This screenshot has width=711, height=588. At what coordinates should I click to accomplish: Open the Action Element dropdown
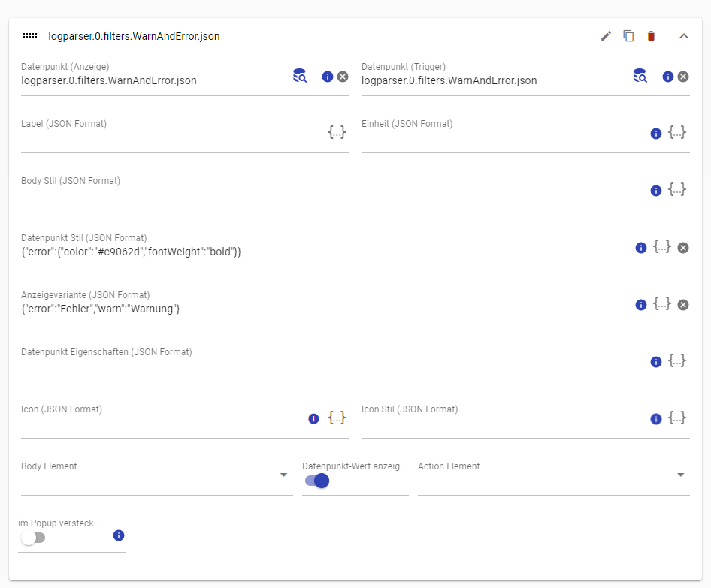pos(680,475)
